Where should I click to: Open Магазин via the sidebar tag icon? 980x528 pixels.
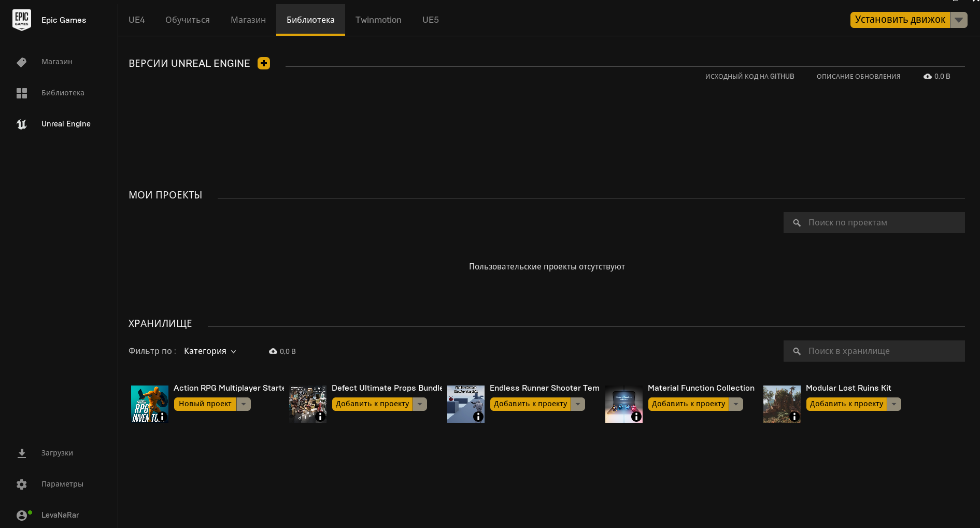click(22, 62)
